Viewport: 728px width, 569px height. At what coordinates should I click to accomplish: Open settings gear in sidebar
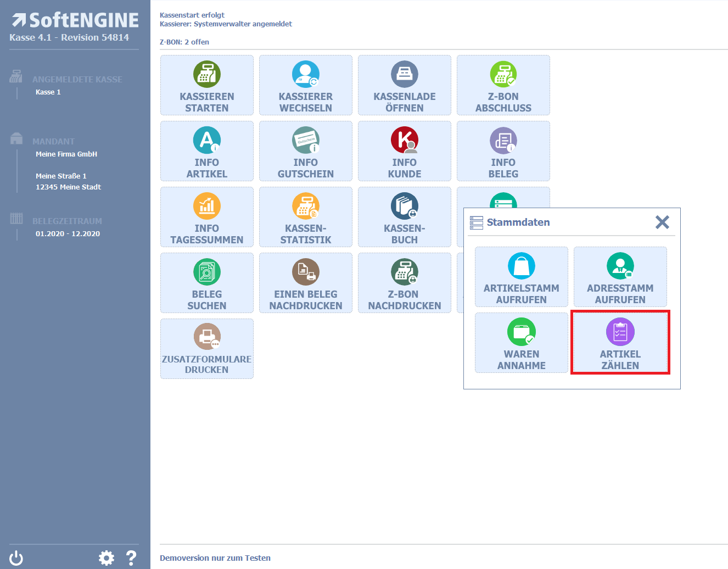[x=107, y=558]
